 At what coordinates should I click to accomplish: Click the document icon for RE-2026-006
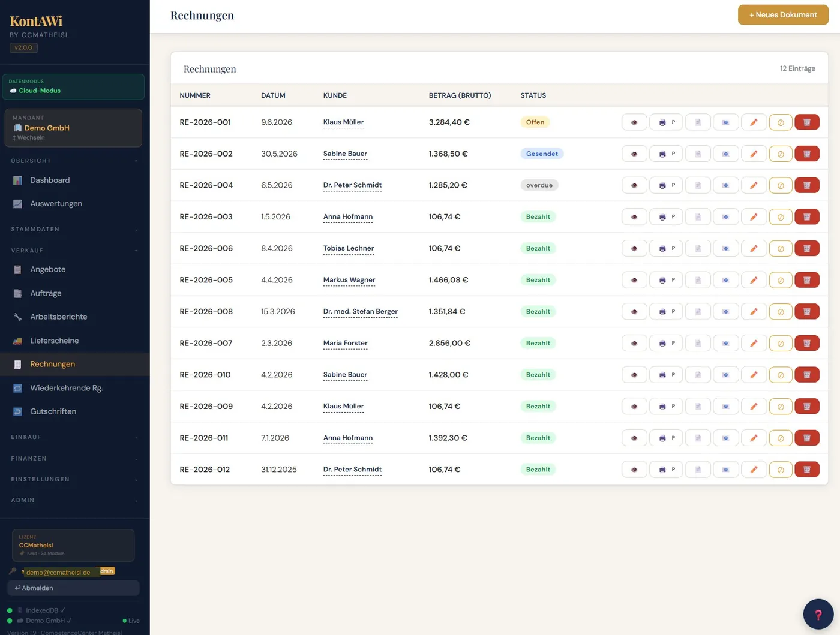coord(698,249)
